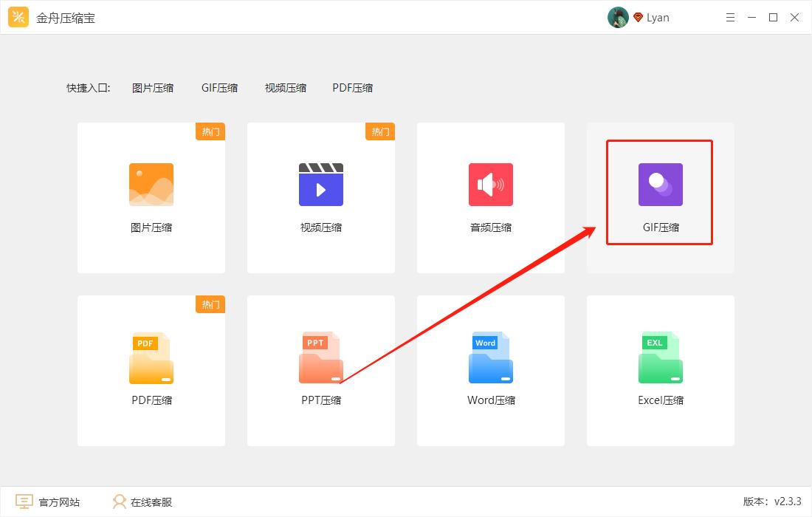Viewport: 812px width, 517px height.
Task: Click the user avatar thumbnail
Action: coord(618,16)
